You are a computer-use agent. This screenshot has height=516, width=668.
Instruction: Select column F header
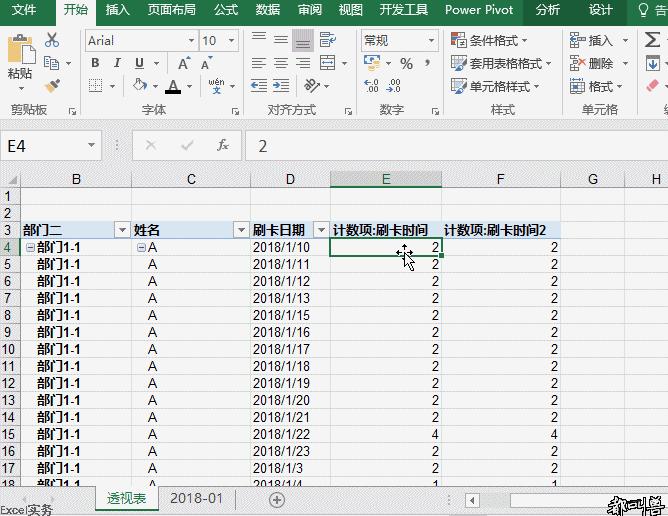(501, 179)
